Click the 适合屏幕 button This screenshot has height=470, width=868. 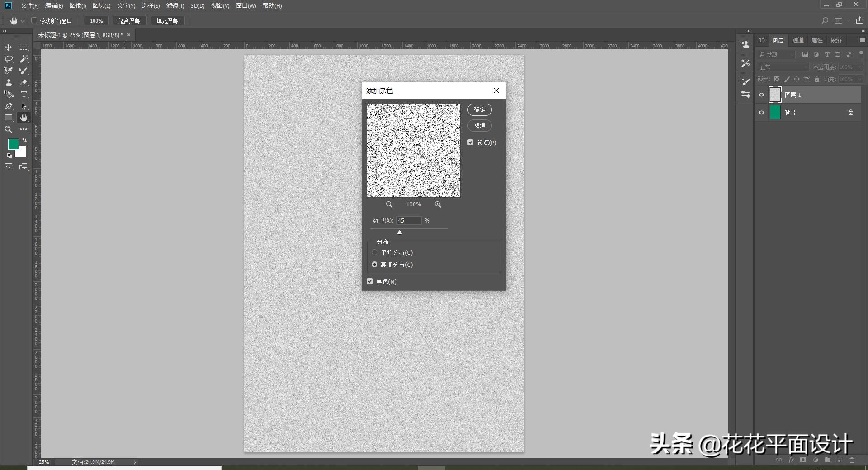[129, 21]
